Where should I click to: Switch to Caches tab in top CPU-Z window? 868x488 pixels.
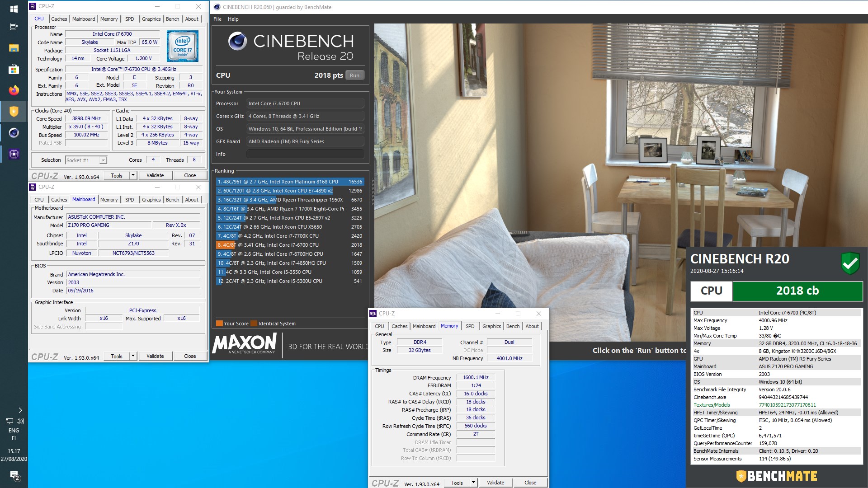coord(59,19)
